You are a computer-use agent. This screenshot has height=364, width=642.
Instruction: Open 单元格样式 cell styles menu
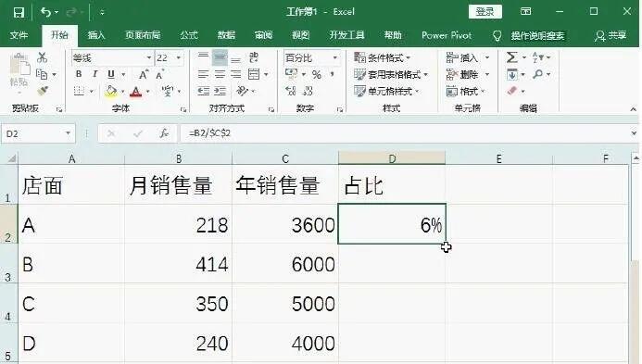386,91
